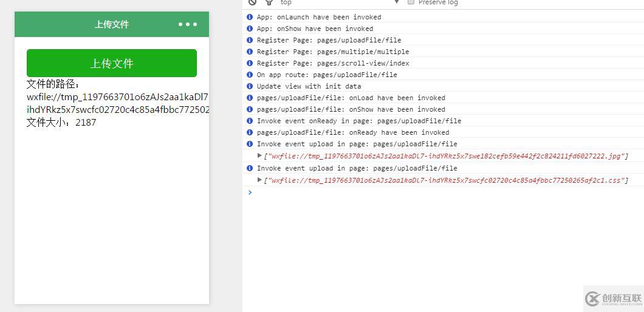Viewport: 644px width, 312px height.
Task: Click the 上传文件 title in the navigation bar
Action: coord(112,24)
